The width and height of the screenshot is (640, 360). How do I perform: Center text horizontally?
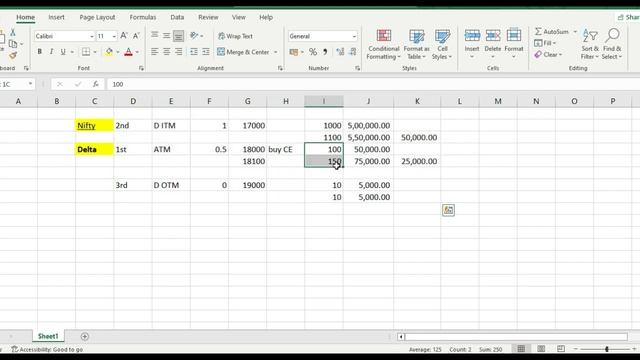tap(167, 51)
